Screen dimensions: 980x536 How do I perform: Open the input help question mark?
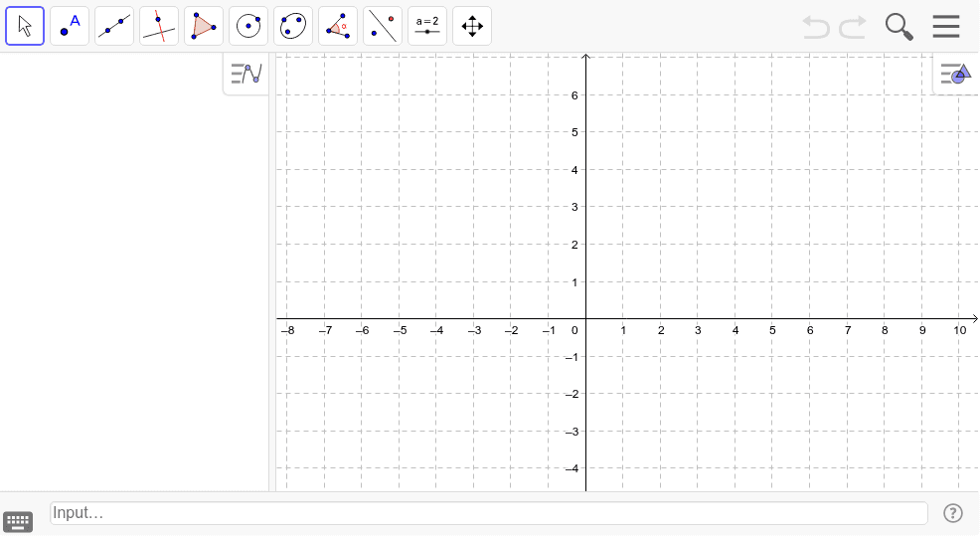tap(953, 513)
